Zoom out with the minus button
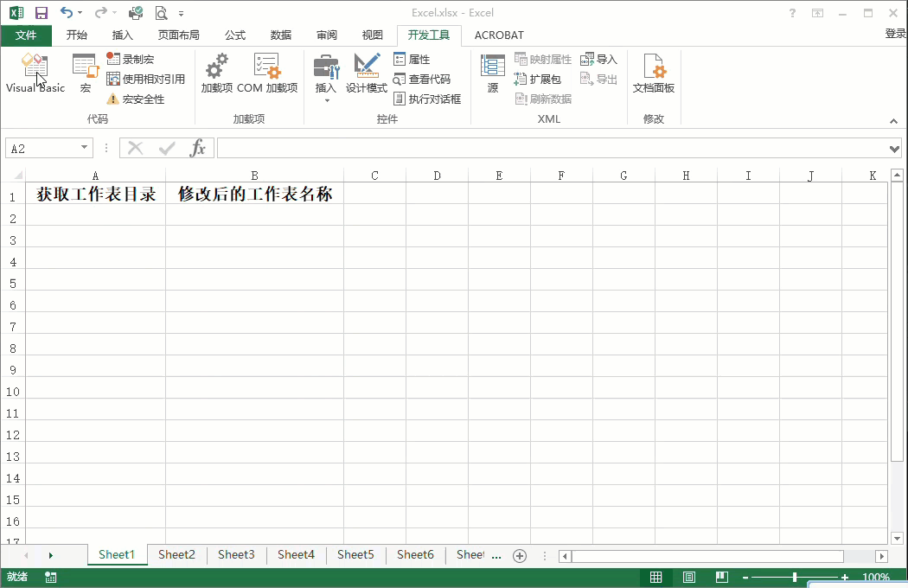Image resolution: width=908 pixels, height=588 pixels. pos(745,578)
